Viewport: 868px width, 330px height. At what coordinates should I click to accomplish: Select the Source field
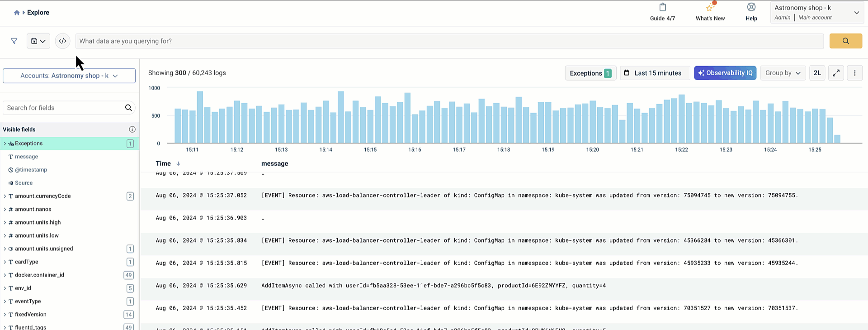pos(24,183)
